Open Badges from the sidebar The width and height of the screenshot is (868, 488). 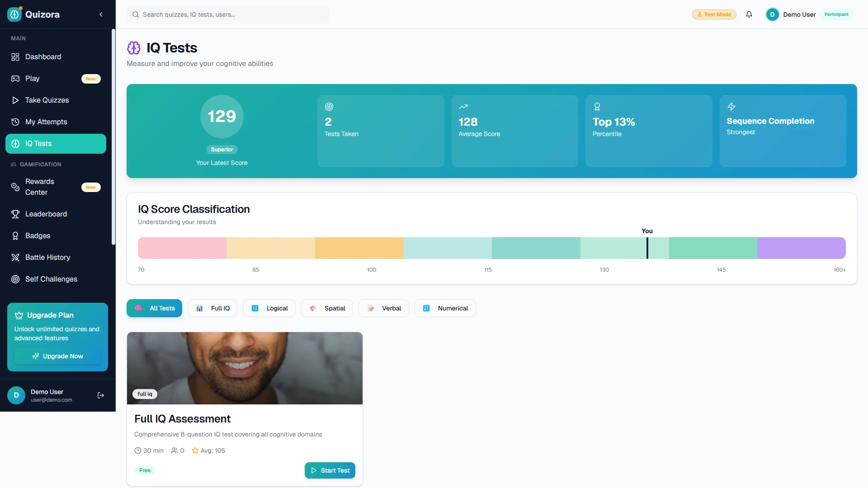(x=56, y=236)
